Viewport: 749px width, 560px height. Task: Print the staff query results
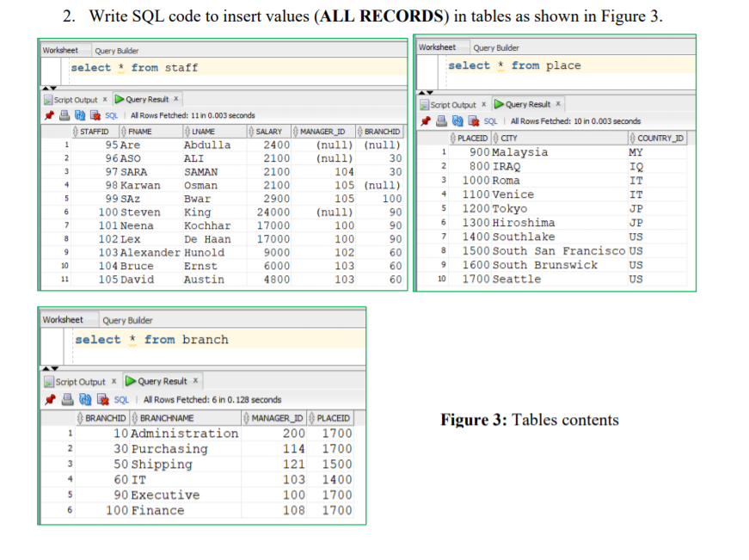tap(64, 115)
